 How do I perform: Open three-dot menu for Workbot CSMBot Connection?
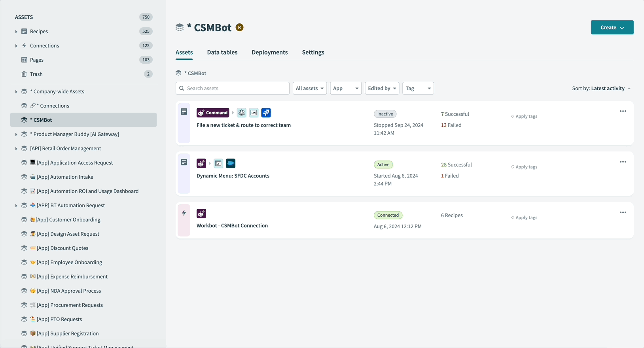623,213
